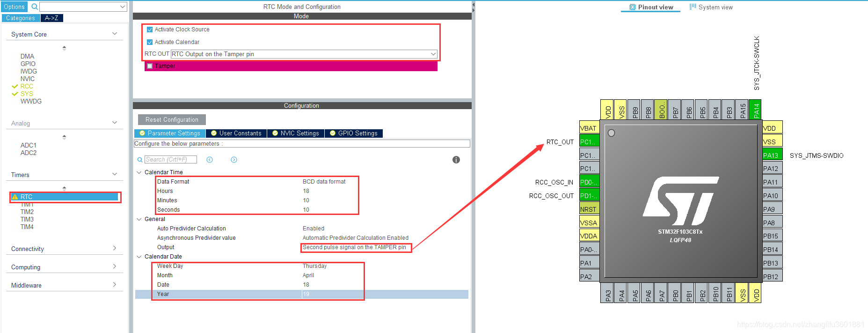The height and width of the screenshot is (333, 868).
Task: Go to next search result arrow
Action: [234, 160]
